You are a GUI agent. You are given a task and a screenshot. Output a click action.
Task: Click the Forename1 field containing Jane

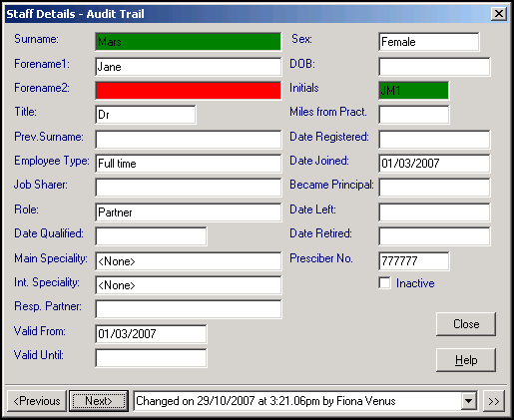pyautogui.click(x=189, y=67)
